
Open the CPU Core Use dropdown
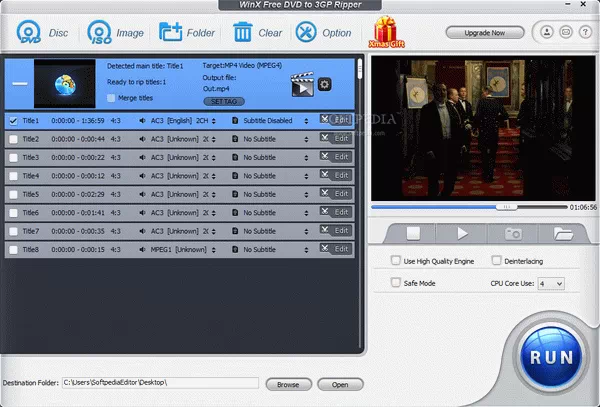pos(550,283)
